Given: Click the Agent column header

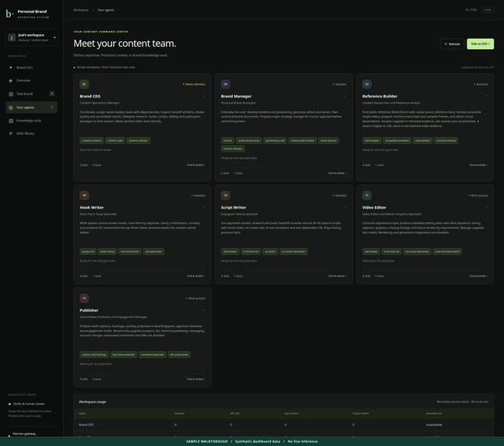Looking at the screenshot, I should click(83, 413).
